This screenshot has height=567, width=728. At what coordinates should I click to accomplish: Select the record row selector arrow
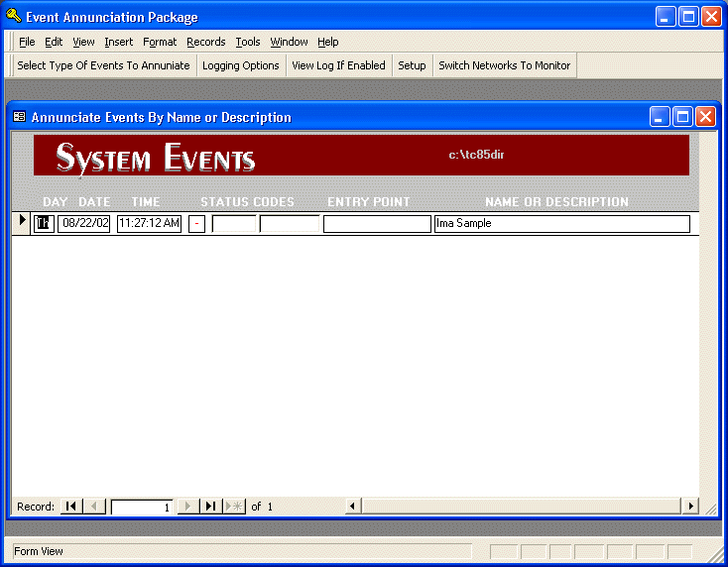(x=23, y=222)
